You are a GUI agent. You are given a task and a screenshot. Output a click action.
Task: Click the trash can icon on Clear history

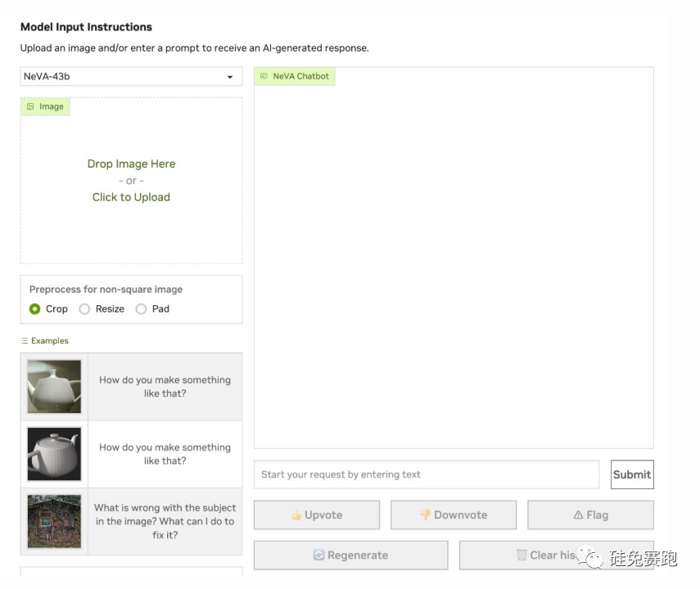522,555
